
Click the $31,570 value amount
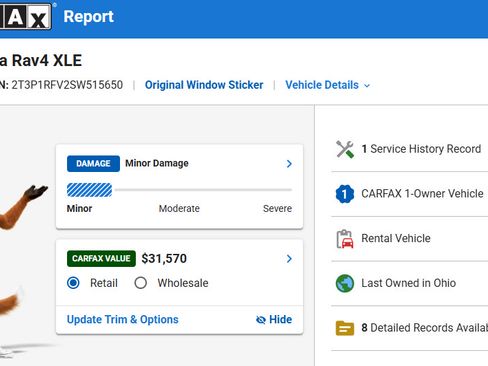164,259
